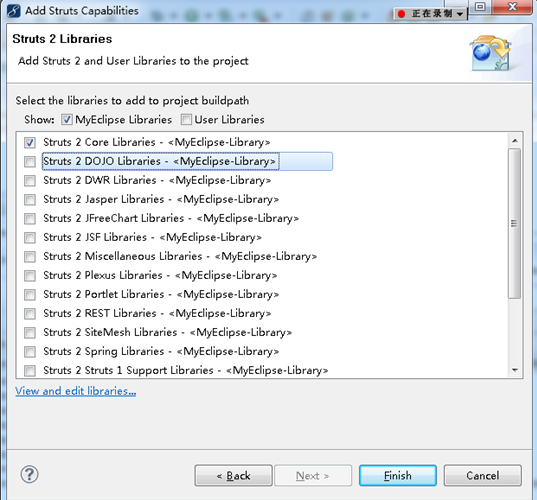Uncheck the MyEclipse Libraries show checkbox
Image resolution: width=537 pixels, height=500 pixels.
coord(67,120)
